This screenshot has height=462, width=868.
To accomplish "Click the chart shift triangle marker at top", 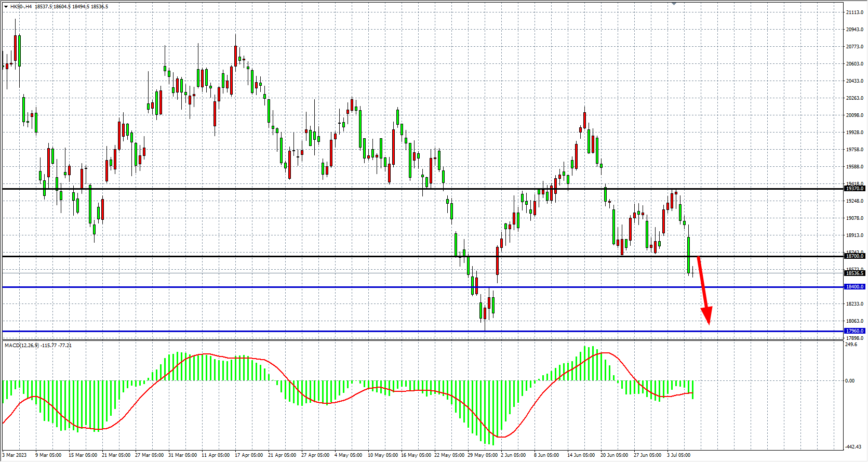I will click(x=674, y=4).
